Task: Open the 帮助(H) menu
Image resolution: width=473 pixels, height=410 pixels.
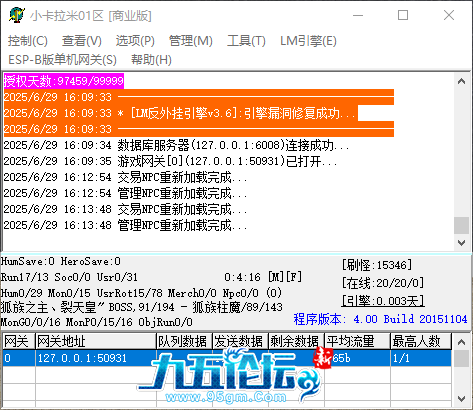Action: (x=151, y=60)
